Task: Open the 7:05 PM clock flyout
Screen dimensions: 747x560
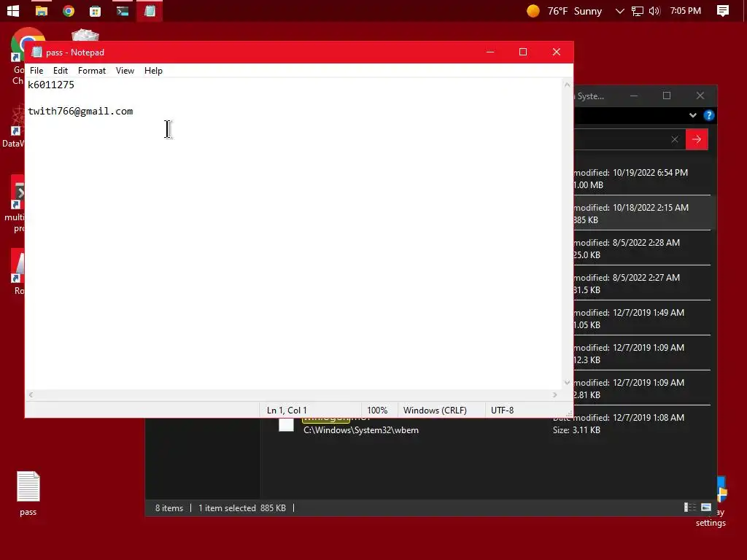Action: [685, 10]
